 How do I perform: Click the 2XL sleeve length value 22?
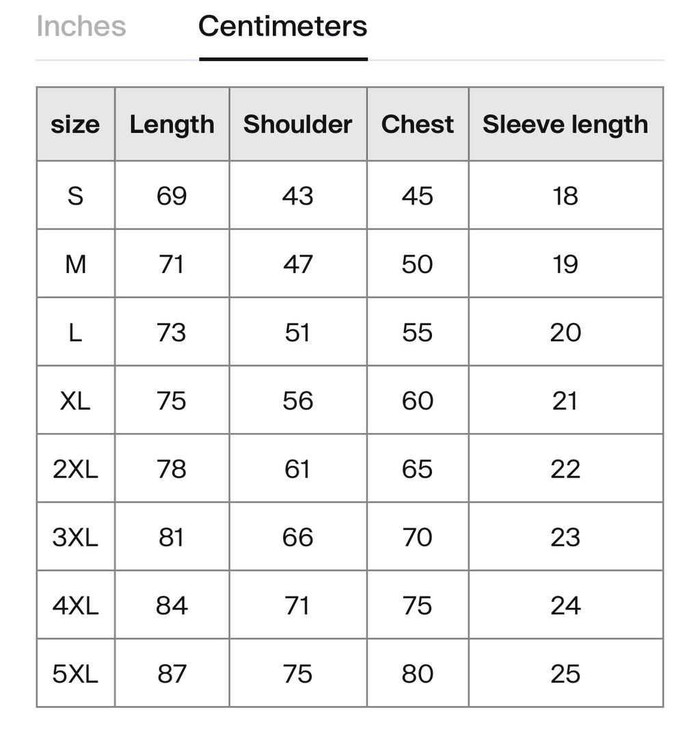click(x=565, y=469)
